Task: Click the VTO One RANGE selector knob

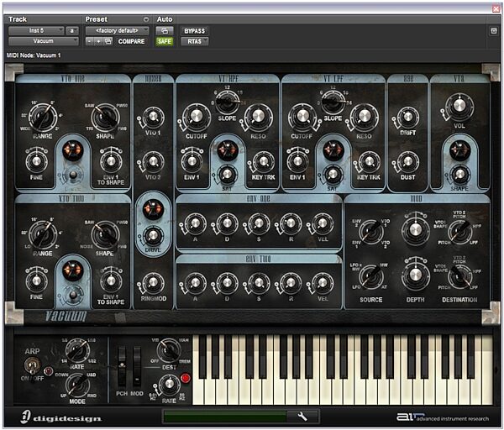Action: pyautogui.click(x=43, y=117)
